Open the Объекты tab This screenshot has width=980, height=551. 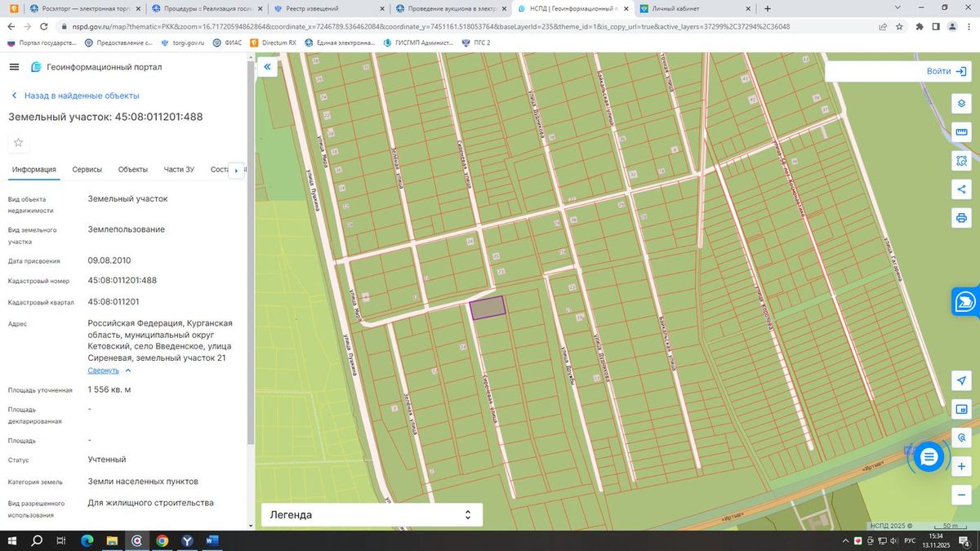pyautogui.click(x=133, y=170)
